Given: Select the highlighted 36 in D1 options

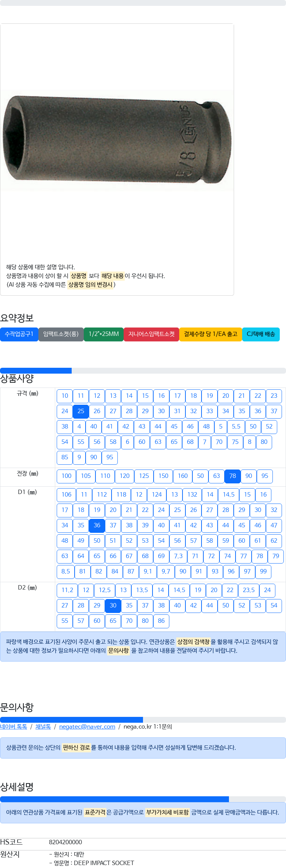Looking at the screenshot, I should coord(97,525).
